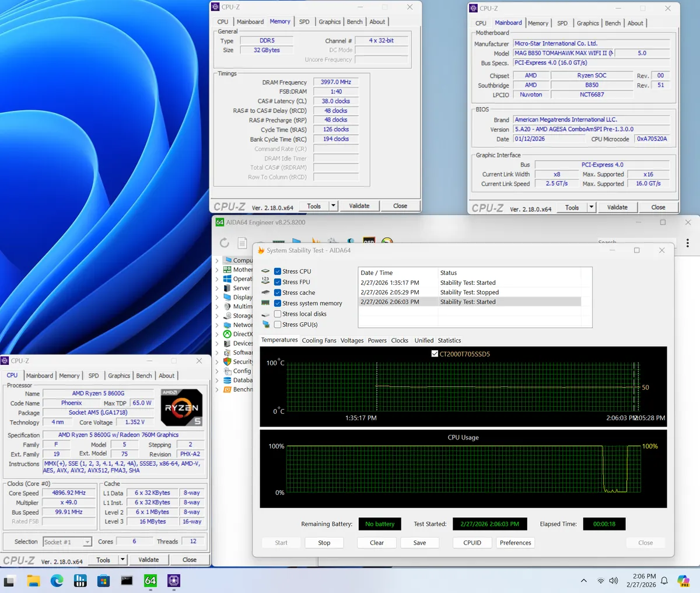This screenshot has width=700, height=593.
Task: Click the AIDA64 refresh toolbar icon
Action: click(x=225, y=243)
